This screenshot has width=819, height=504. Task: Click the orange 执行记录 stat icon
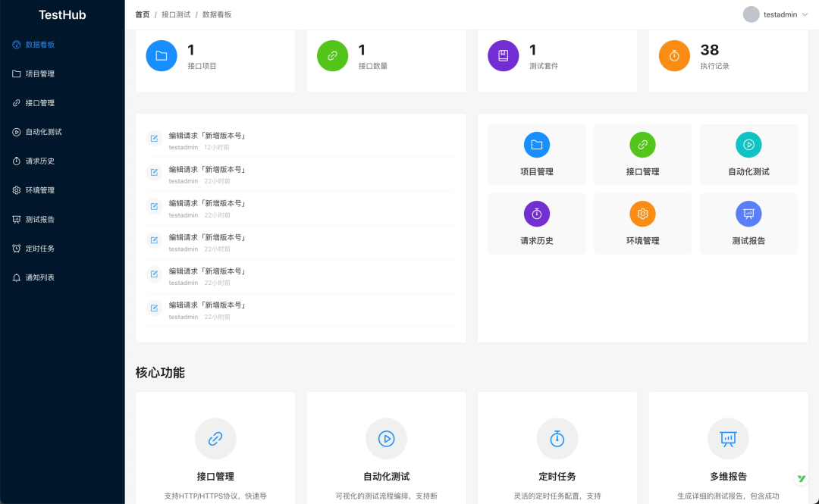(673, 55)
